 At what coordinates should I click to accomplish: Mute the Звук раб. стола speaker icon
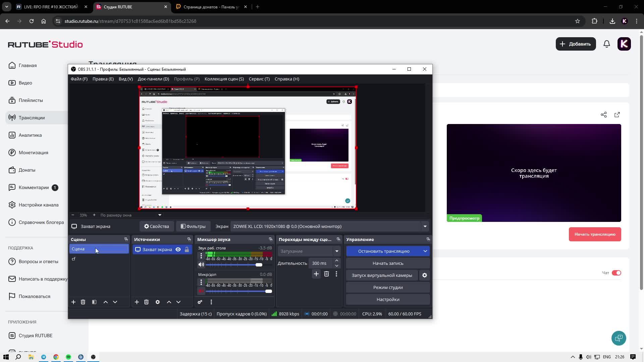coord(201,264)
